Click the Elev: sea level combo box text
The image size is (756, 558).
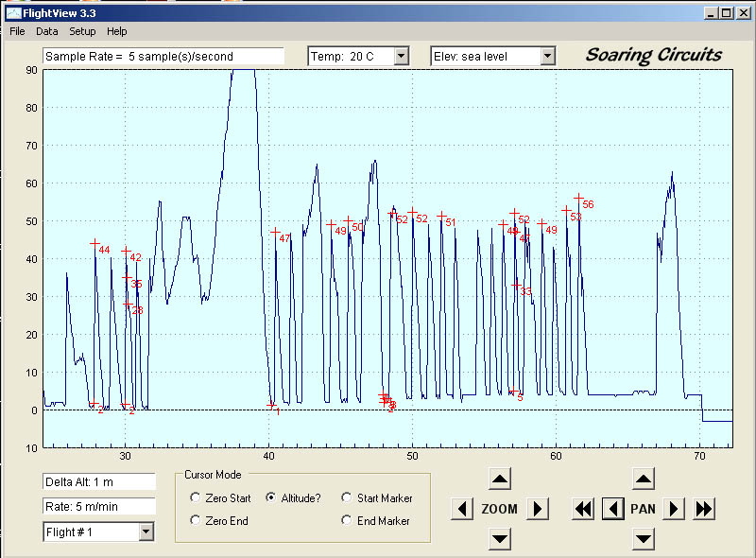[x=486, y=57]
